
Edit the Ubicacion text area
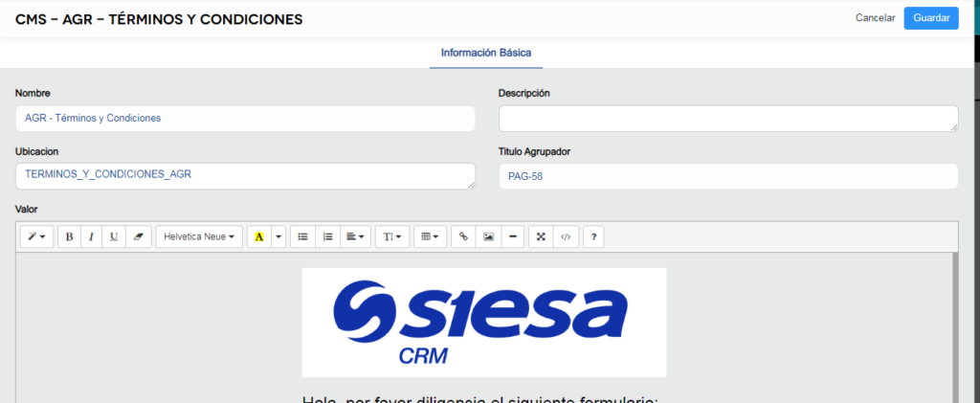245,175
